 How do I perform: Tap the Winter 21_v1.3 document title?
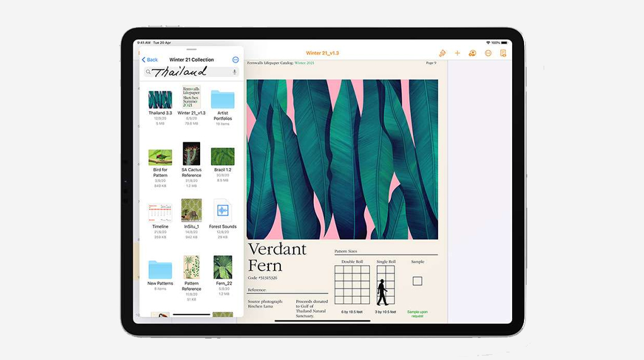(x=323, y=53)
